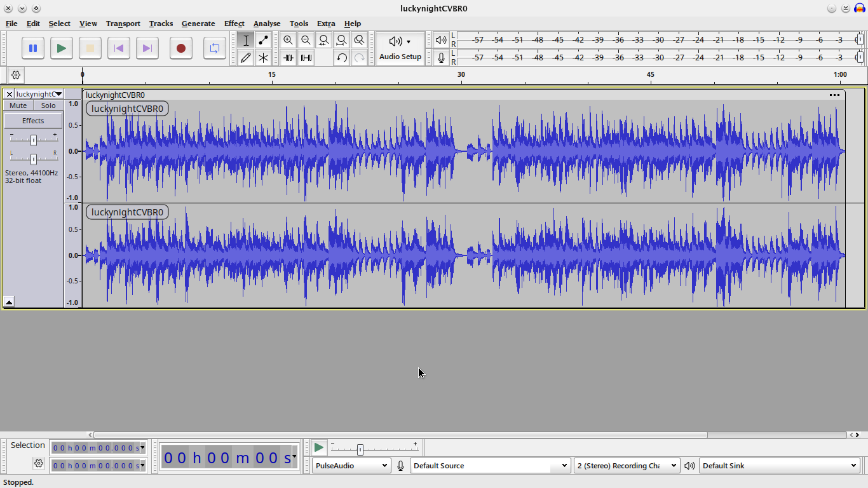Click Trim audio outside selection icon
The height and width of the screenshot is (488, 868).
[x=288, y=58]
